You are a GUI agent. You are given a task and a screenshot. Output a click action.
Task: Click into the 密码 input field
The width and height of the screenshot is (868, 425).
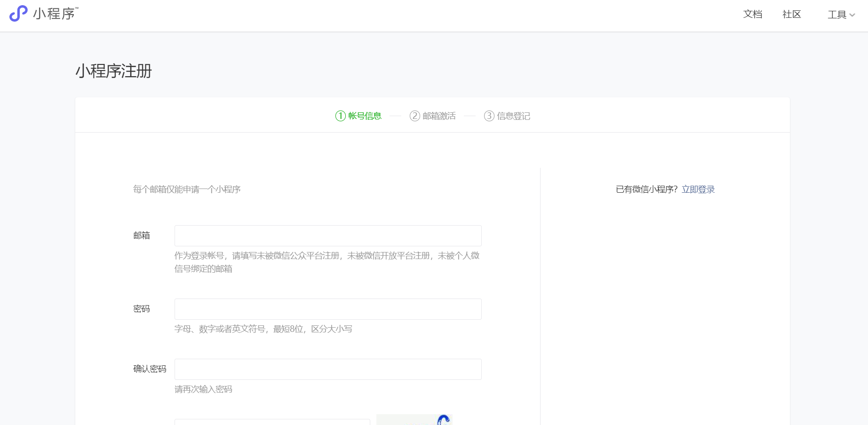click(x=328, y=309)
